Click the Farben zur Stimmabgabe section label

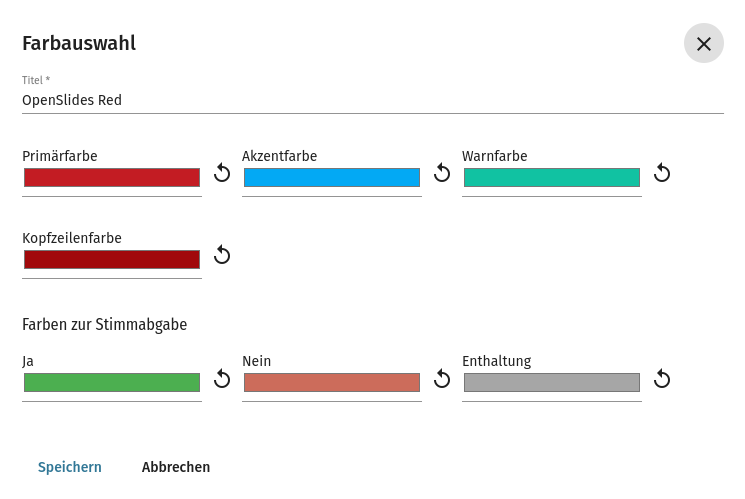105,324
